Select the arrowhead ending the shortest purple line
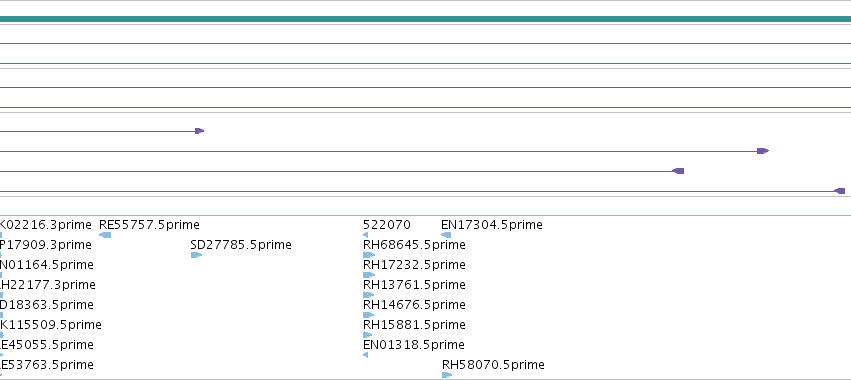Viewport: 851px width, 380px height. tap(200, 131)
